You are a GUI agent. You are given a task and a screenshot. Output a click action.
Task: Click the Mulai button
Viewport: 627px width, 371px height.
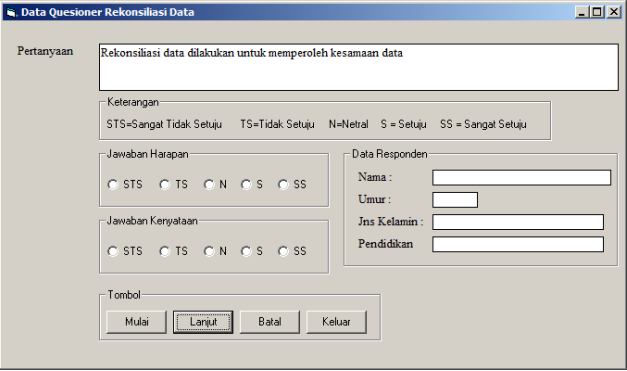pyautogui.click(x=136, y=322)
